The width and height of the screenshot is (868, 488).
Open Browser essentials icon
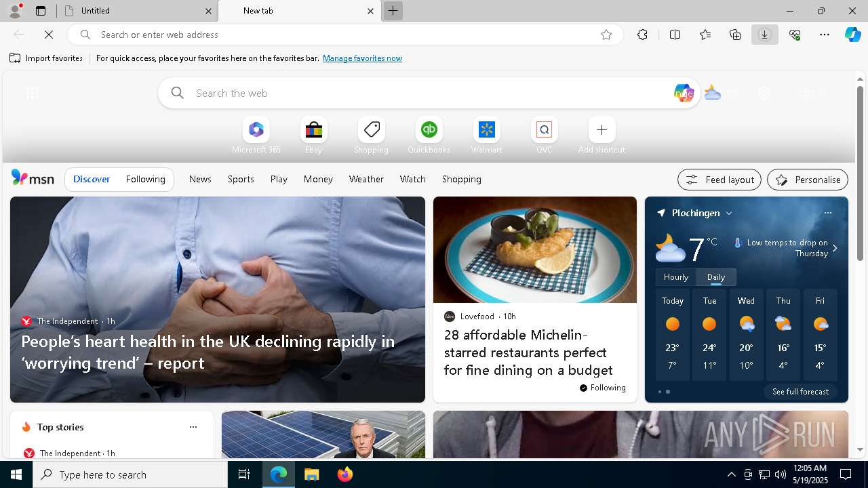795,35
